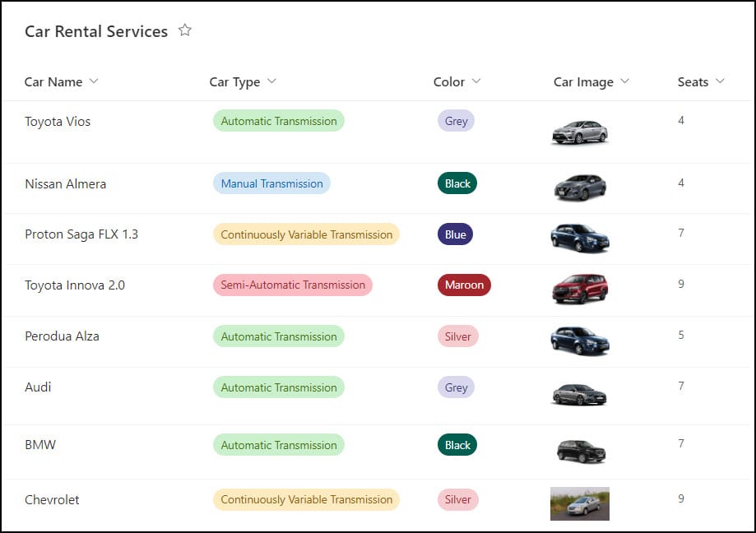Viewport: 756px width, 533px height.
Task: Click Chevrolet Silver color pill
Action: (x=458, y=499)
